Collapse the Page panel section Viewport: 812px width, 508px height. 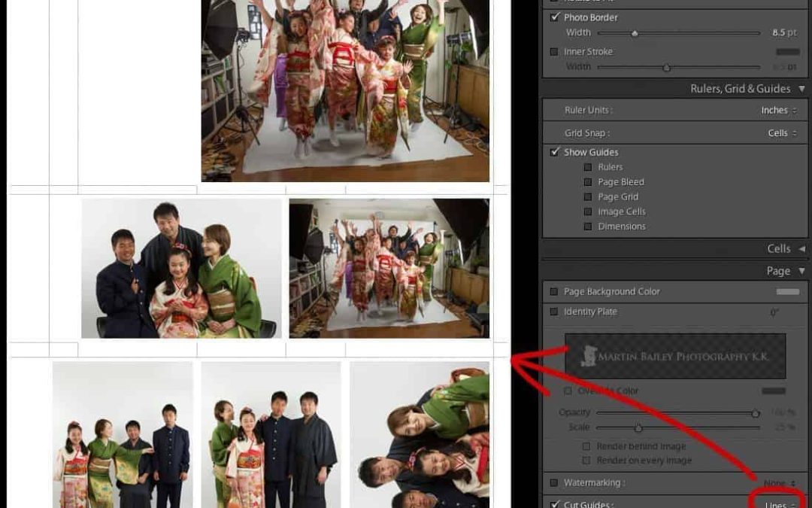coord(801,271)
